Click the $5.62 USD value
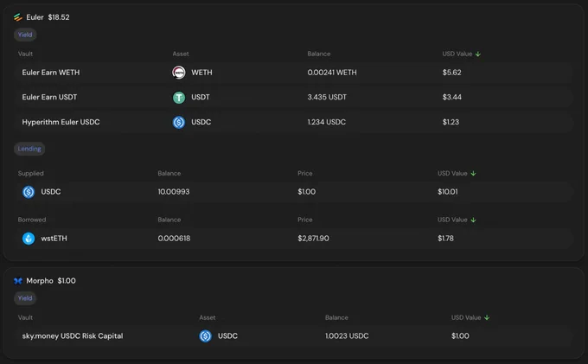Screen dimensions: 588x364 point(451,73)
